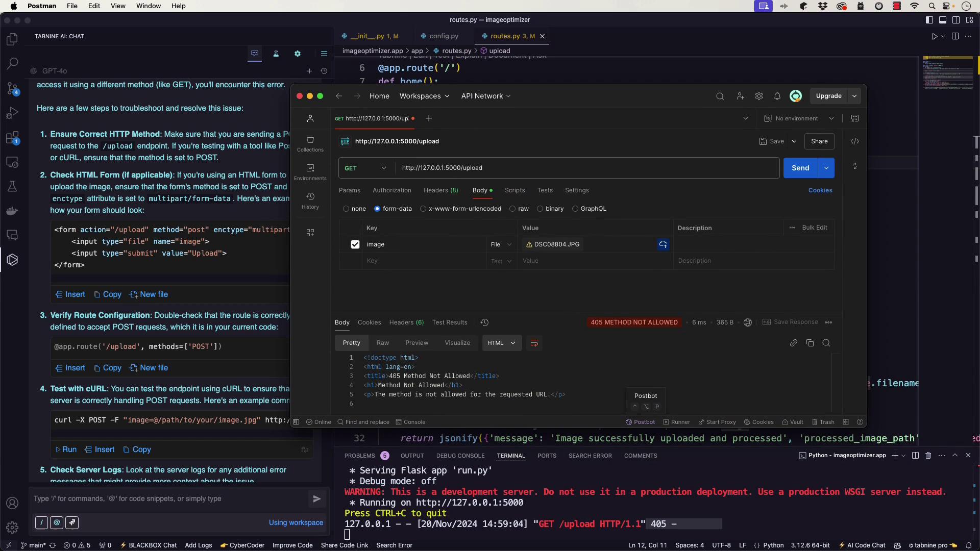The image size is (980, 551).
Task: Copy response body with the copy icon
Action: click(x=810, y=343)
